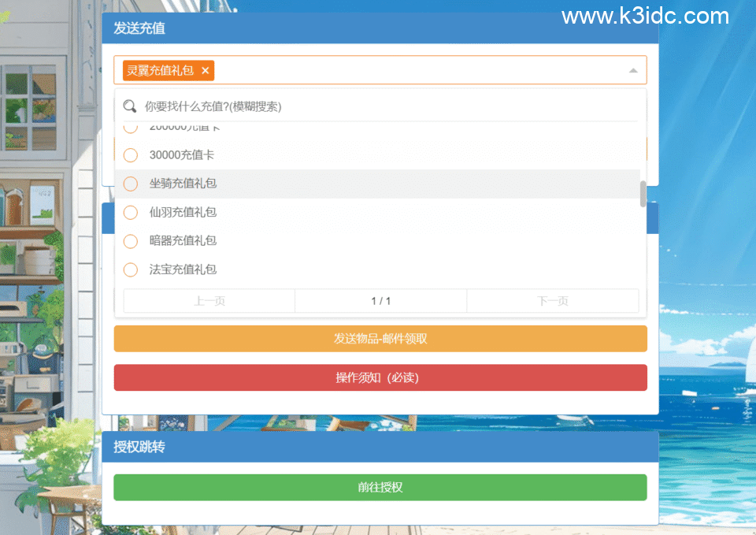
Task: Click the magnifier search icon
Action: 130,106
